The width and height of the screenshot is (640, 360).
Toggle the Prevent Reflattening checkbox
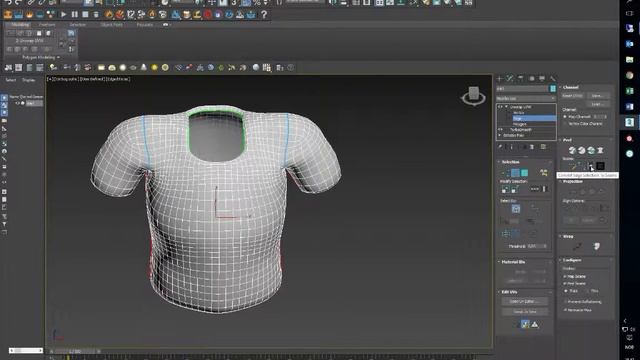tap(565, 302)
